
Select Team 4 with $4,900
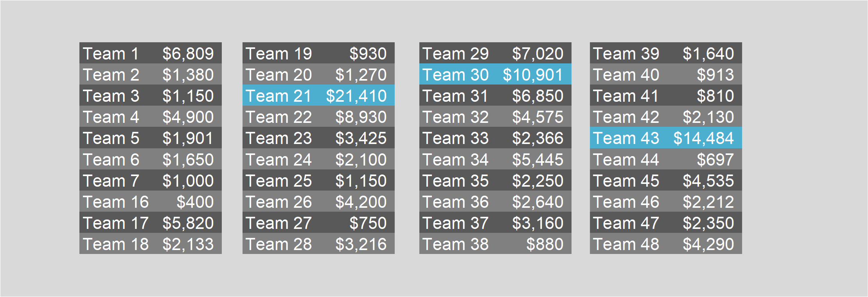tap(151, 116)
